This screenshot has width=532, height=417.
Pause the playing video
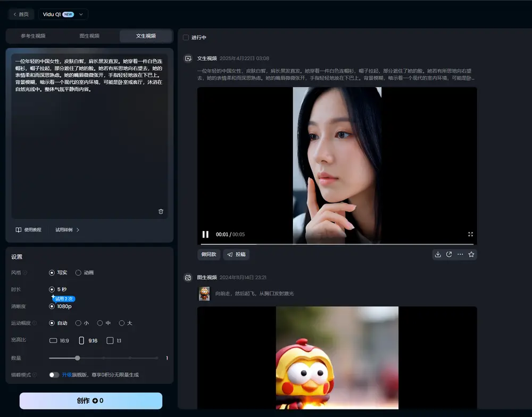point(205,234)
